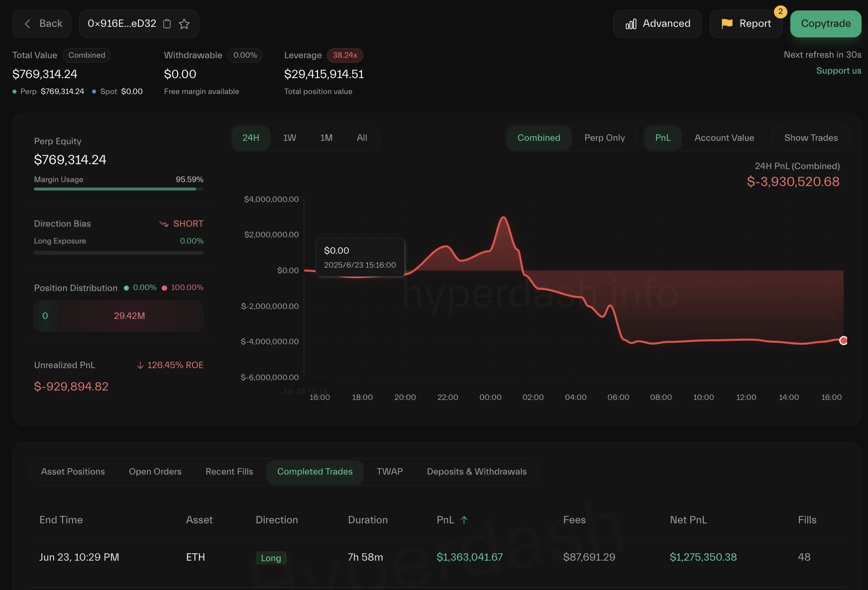Click the back chevron arrow

tap(27, 23)
